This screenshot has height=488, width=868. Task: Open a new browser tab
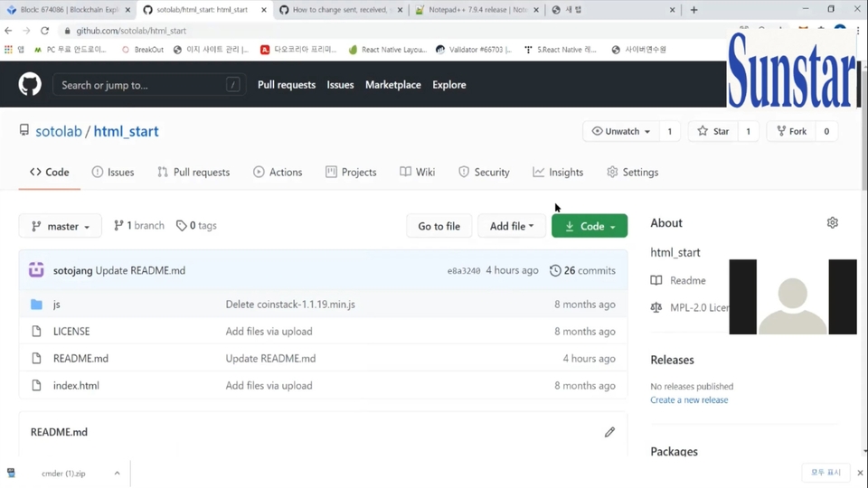(x=693, y=9)
